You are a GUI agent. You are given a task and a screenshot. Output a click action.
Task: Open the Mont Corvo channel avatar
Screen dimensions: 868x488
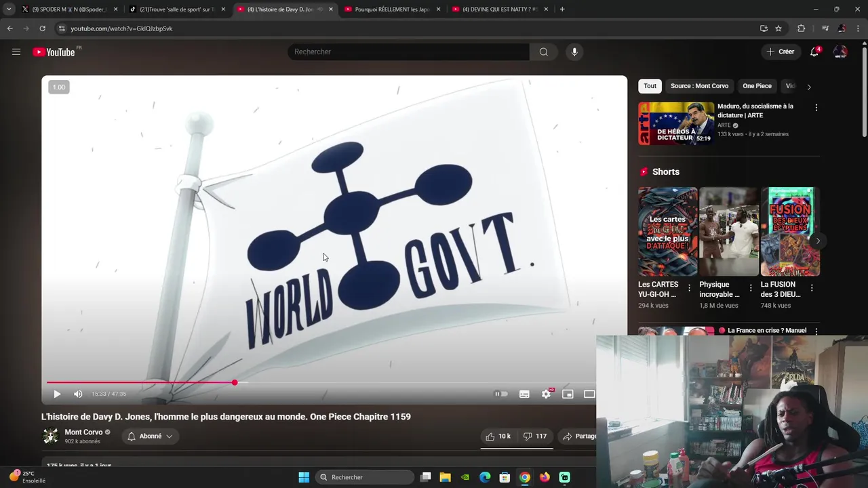[x=51, y=436]
